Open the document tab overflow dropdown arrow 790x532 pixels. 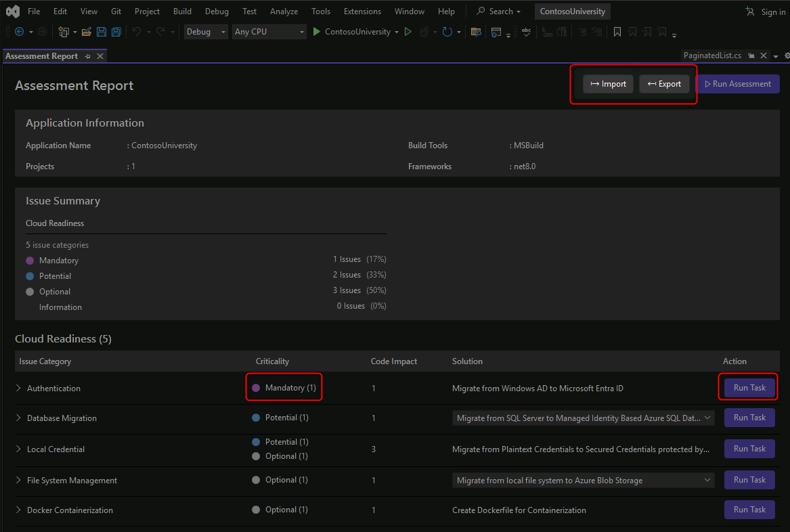(776, 56)
